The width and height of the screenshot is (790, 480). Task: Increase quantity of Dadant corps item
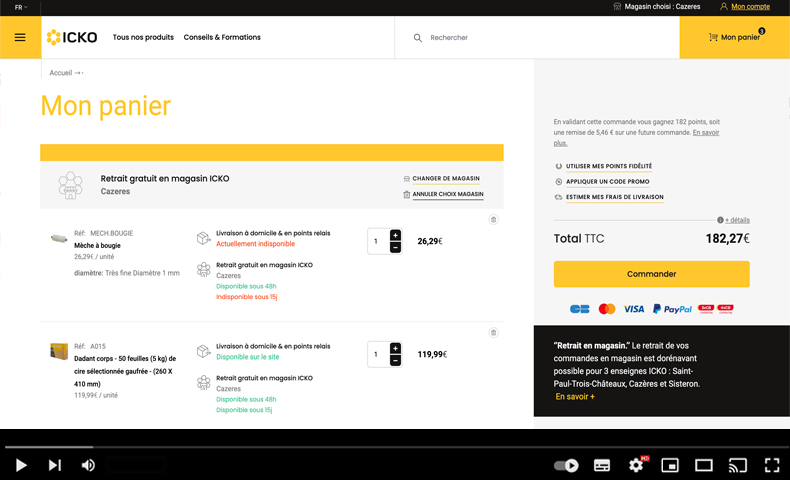396,348
